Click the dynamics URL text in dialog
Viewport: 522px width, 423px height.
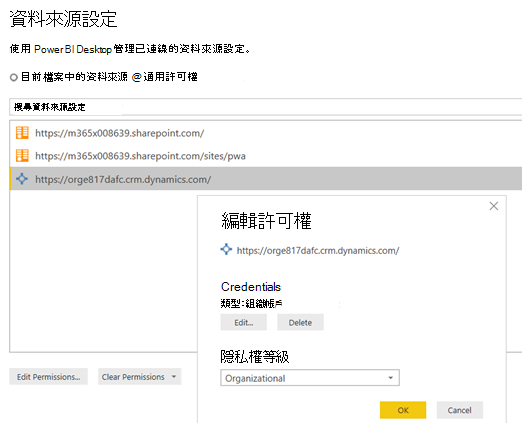[318, 250]
